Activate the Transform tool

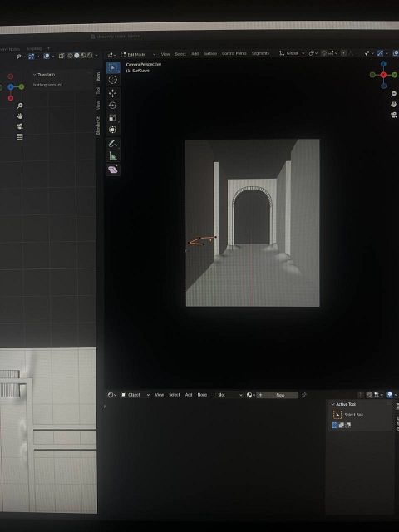click(x=113, y=130)
